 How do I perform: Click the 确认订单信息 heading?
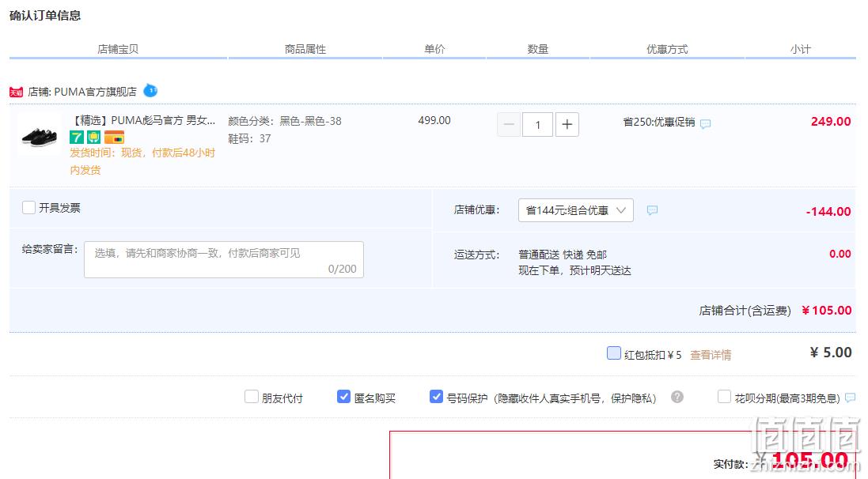45,16
